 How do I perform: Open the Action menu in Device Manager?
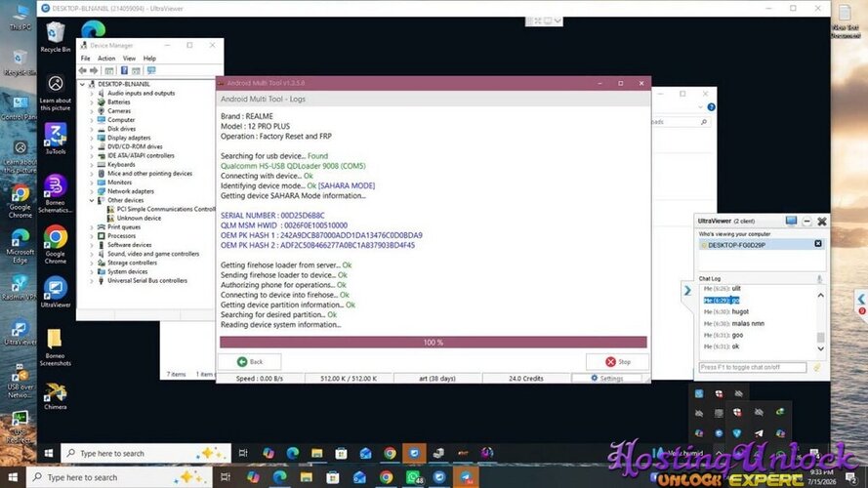(106, 59)
